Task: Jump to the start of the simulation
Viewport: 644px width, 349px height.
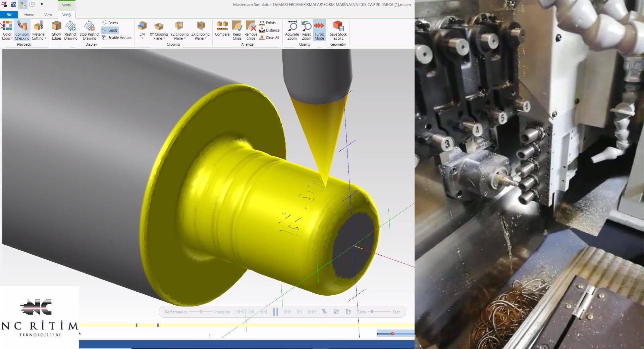Action: tap(239, 312)
